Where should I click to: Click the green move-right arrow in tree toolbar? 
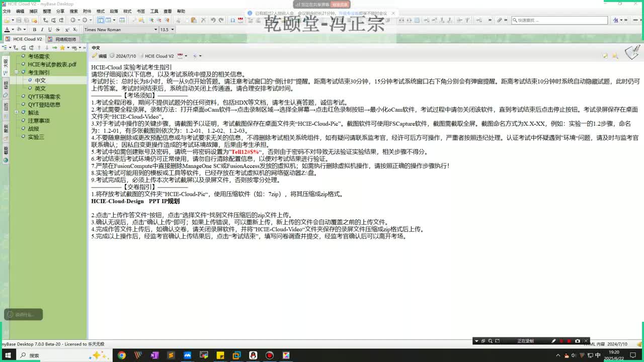pos(54,48)
